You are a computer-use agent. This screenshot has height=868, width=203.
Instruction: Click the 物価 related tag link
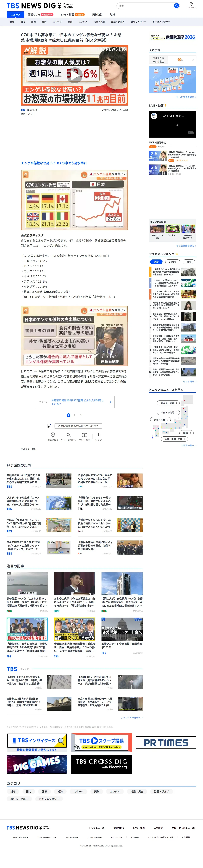tap(34, 449)
